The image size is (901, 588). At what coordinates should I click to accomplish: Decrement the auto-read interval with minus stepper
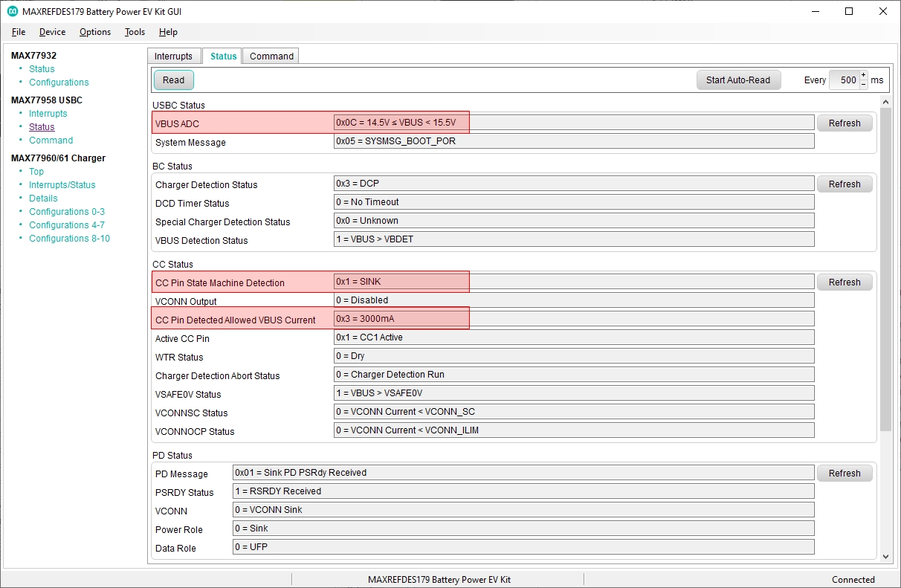(x=863, y=85)
